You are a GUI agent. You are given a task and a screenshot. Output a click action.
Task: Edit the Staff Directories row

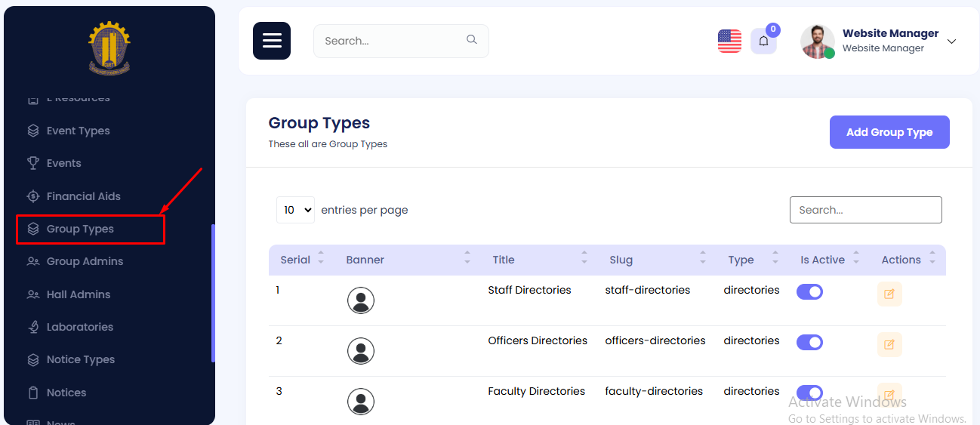(889, 294)
